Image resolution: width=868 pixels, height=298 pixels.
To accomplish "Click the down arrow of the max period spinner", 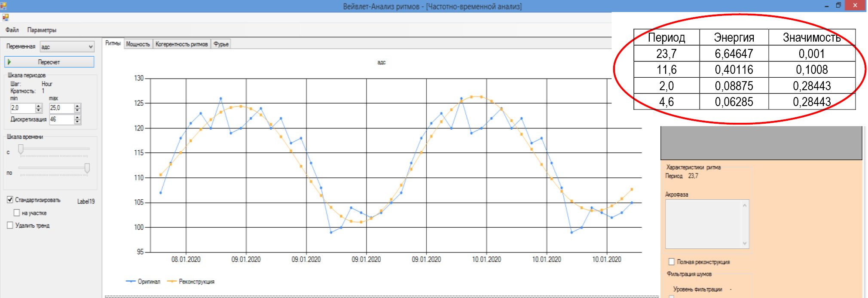I will click(x=77, y=110).
